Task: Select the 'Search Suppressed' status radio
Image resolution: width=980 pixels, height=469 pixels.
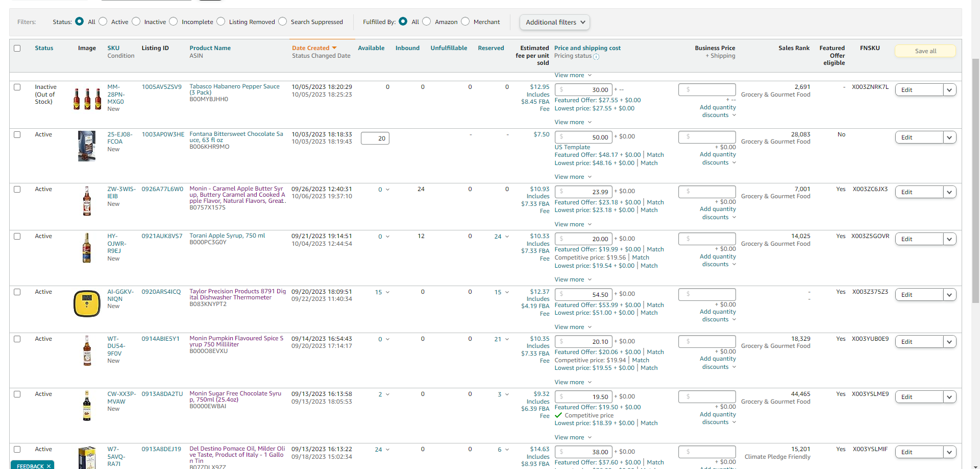Action: [x=282, y=21]
